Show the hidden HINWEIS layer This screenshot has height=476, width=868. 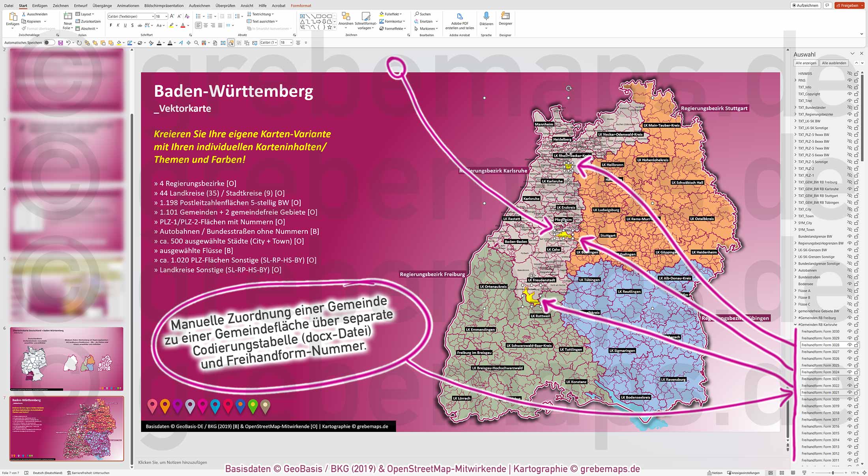[849, 73]
